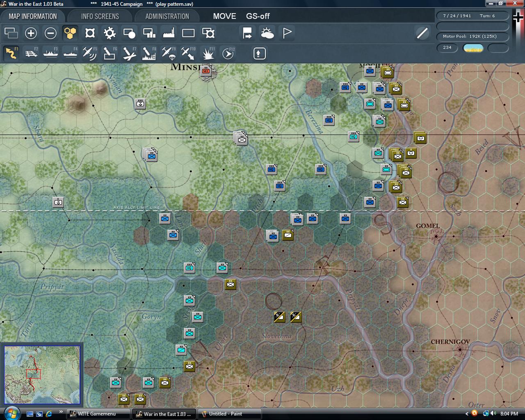Select F10 air transfer mode icon
The width and height of the screenshot is (525, 420).
coord(188,54)
